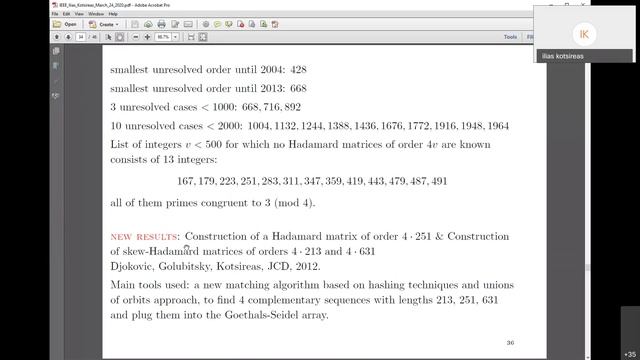This screenshot has height=360, width=640.
Task: Click the Save file icon
Action: [135, 24]
